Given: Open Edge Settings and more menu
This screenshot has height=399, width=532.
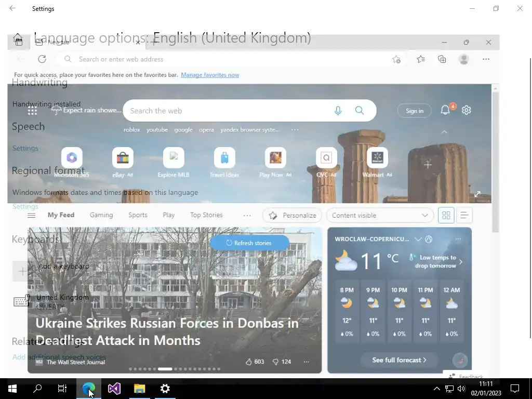Looking at the screenshot, I should pos(486,59).
